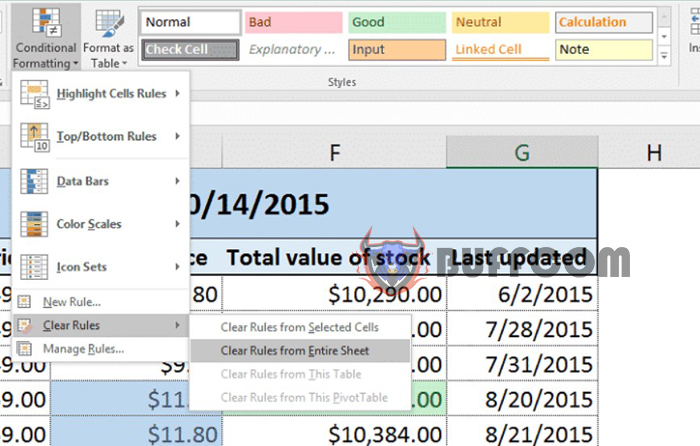Select the date cell 8/21/2015
Screen dimensions: 700x446
(522, 434)
